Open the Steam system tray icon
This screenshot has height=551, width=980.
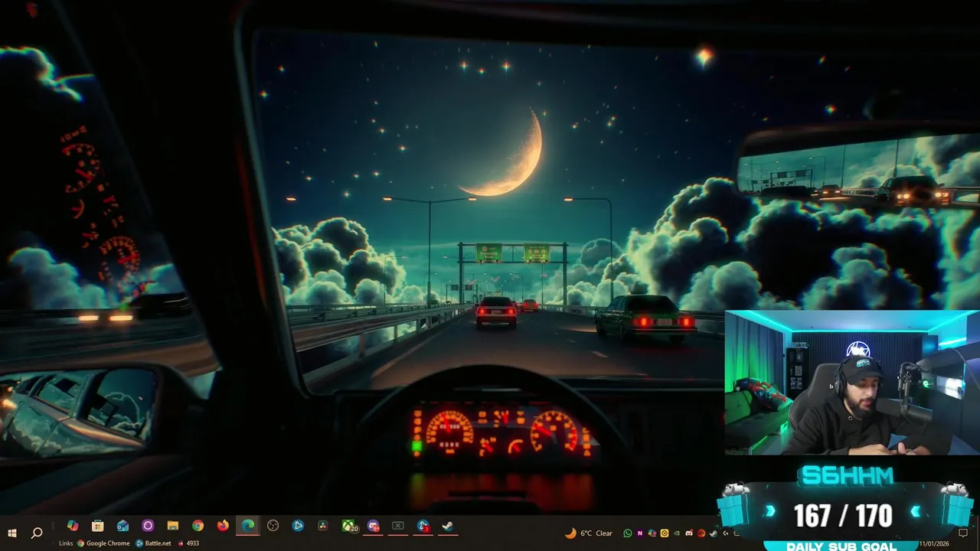713,533
